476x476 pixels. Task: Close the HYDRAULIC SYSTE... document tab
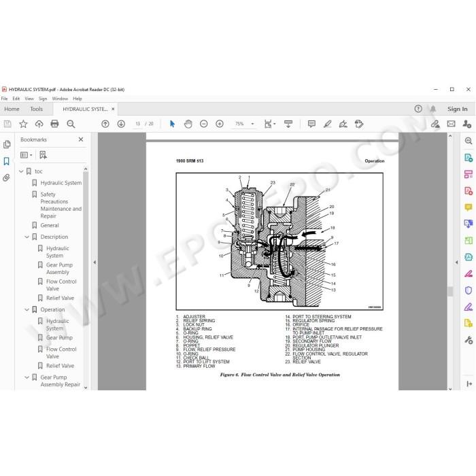(x=113, y=109)
